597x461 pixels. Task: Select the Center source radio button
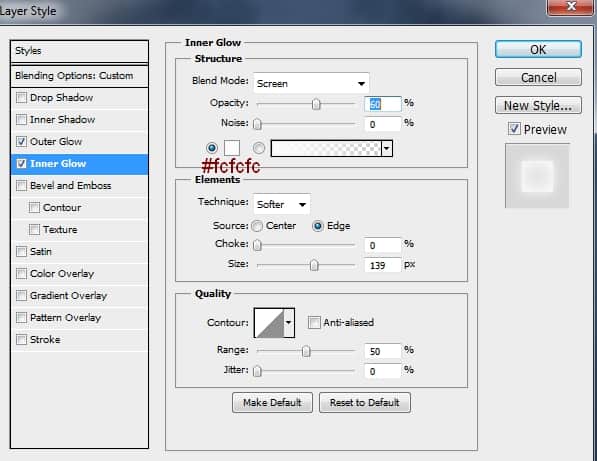pos(257,226)
